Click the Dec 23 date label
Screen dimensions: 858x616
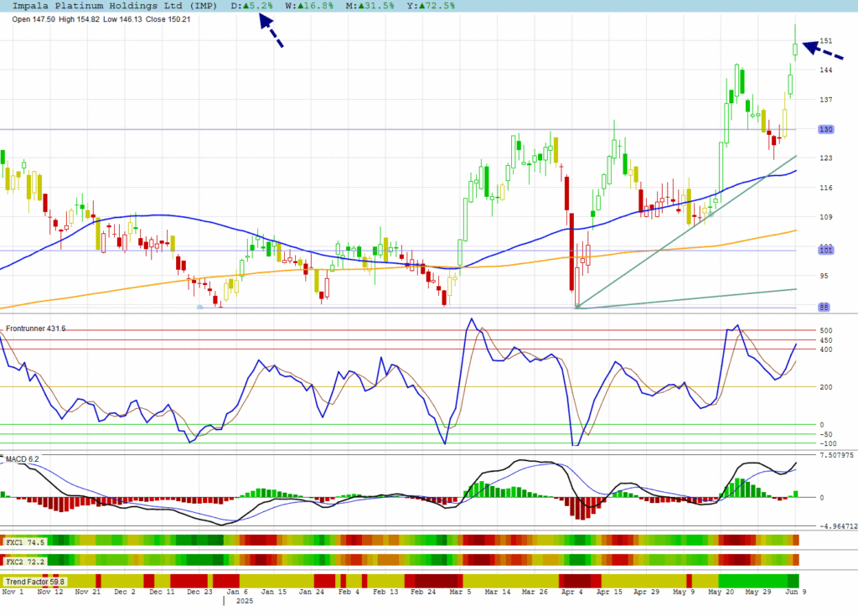199,592
